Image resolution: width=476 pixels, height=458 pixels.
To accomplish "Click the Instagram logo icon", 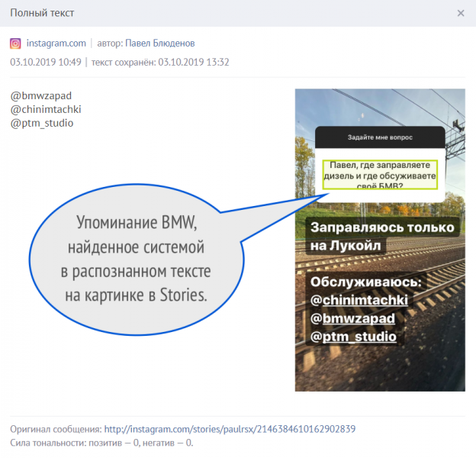I will pos(15,44).
